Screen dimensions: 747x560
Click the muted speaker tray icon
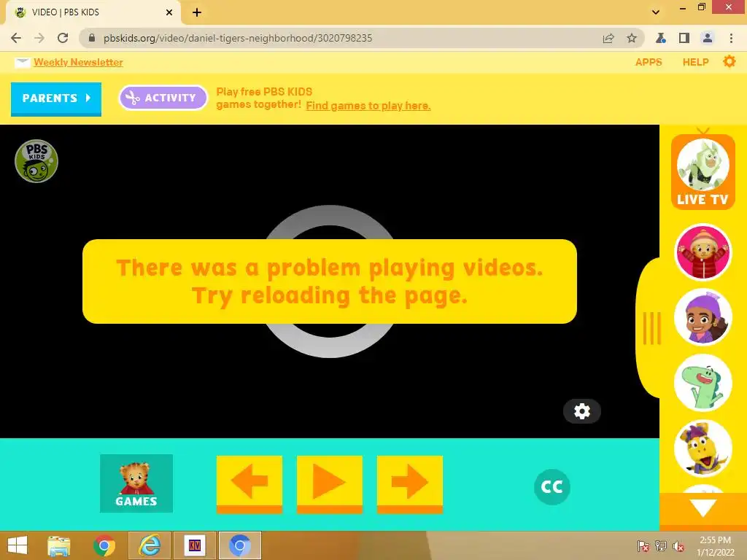pos(678,546)
